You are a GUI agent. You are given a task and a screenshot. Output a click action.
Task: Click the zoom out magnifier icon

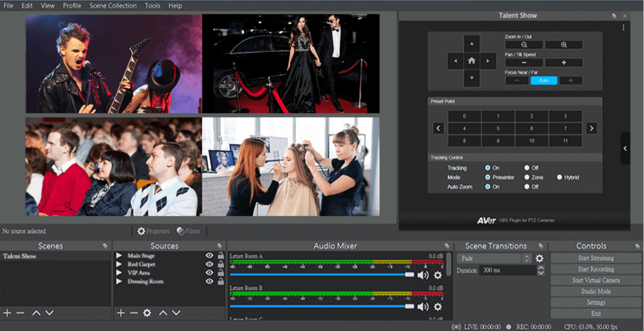(x=524, y=45)
